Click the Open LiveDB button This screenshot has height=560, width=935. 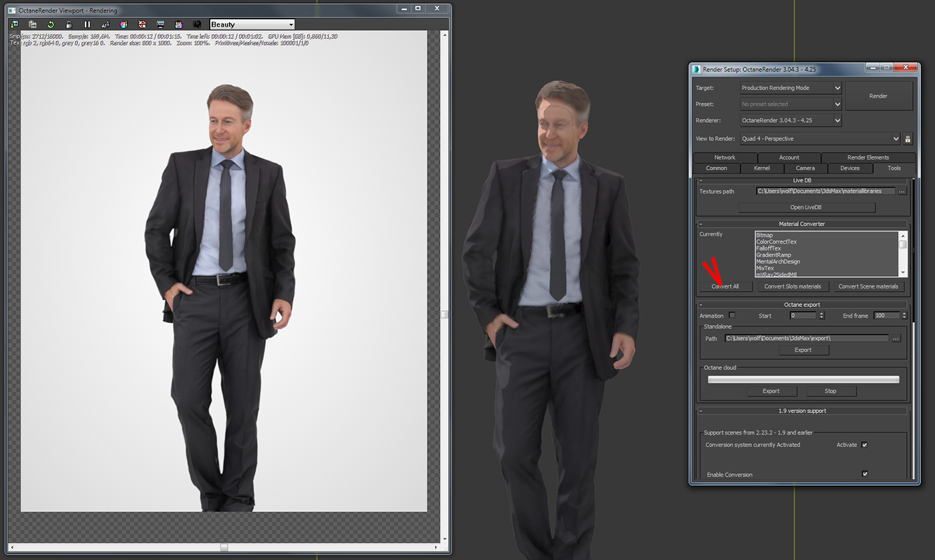point(806,208)
